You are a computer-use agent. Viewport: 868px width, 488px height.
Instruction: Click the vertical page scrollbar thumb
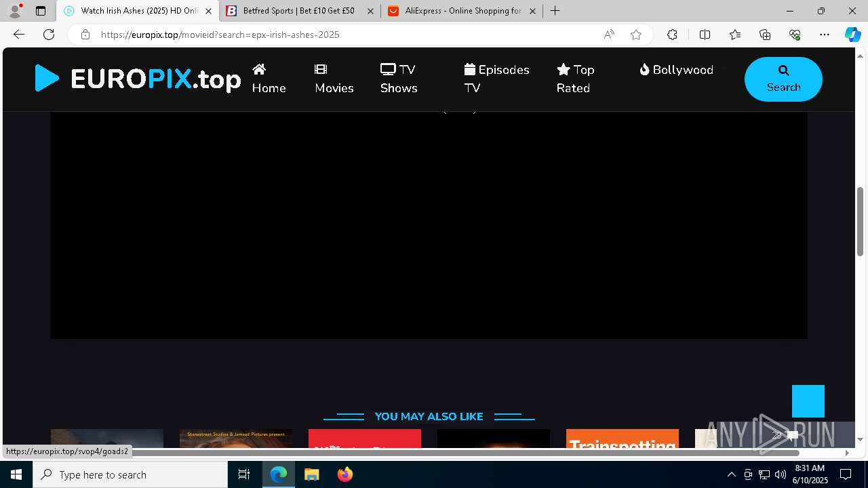[860, 221]
